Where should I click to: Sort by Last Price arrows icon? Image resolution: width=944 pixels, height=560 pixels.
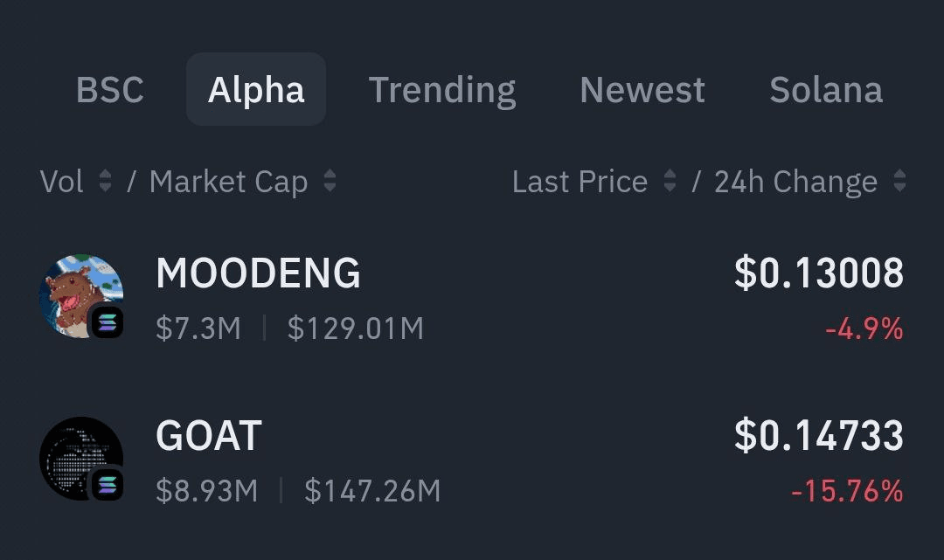tap(670, 181)
